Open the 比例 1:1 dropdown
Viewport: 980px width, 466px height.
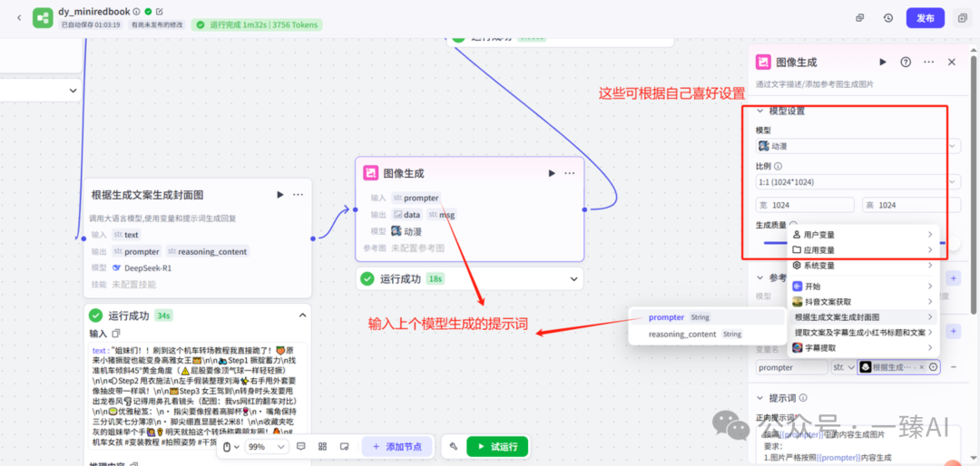(858, 182)
